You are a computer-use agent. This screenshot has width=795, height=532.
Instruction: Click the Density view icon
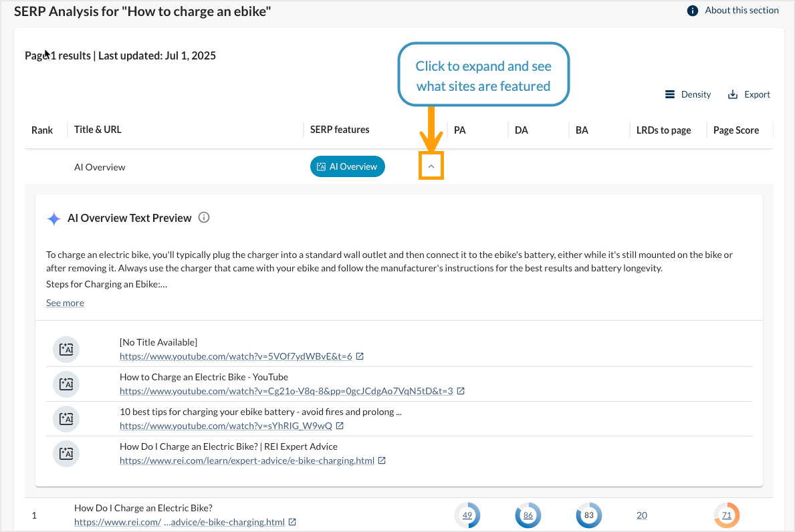pyautogui.click(x=670, y=95)
